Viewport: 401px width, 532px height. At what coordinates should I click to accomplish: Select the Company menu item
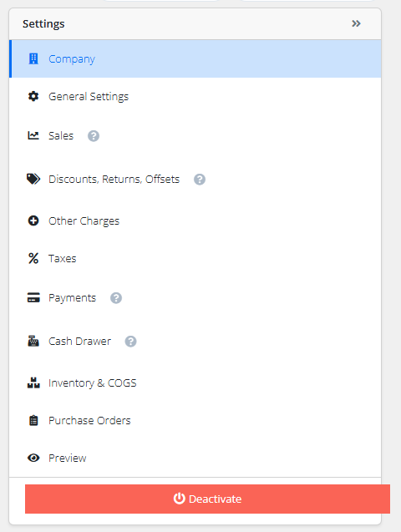(195, 58)
